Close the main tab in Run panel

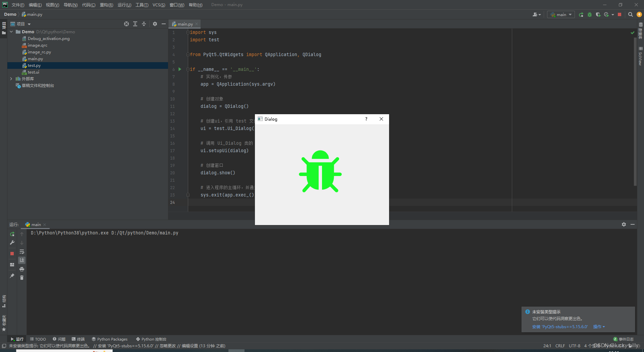click(45, 225)
